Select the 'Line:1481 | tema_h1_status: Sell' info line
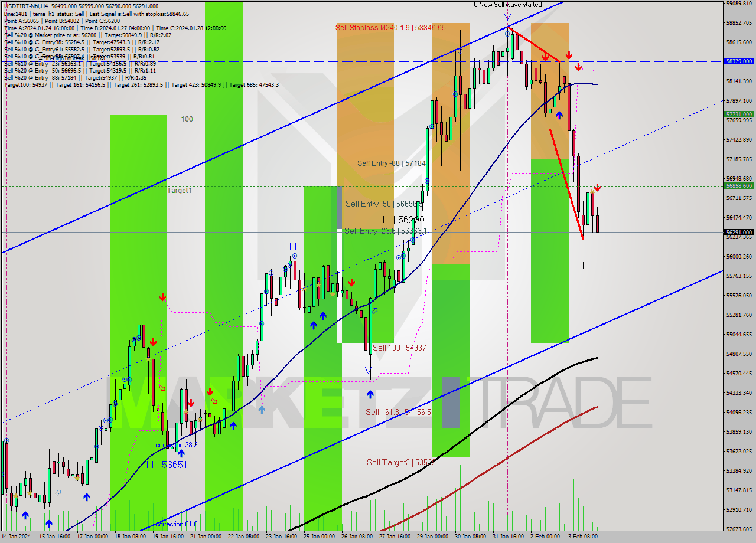Screen dimensions: 756x543 pyautogui.click(x=96, y=14)
